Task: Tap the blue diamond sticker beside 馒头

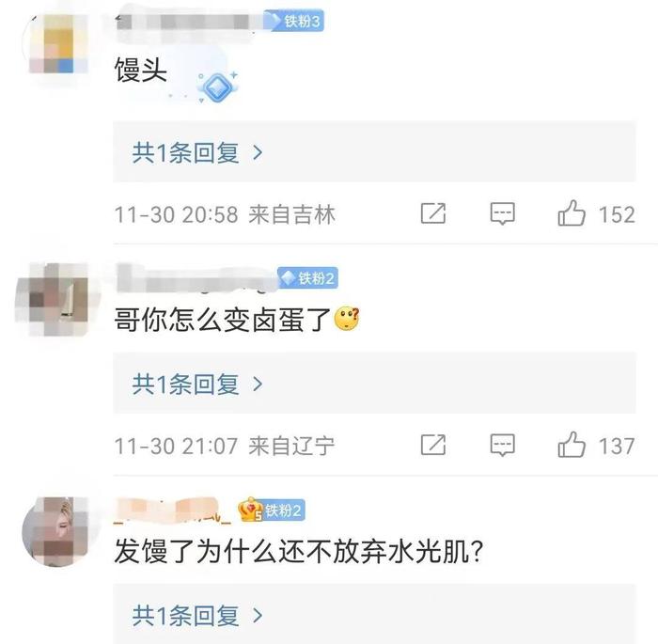Action: tap(217, 86)
